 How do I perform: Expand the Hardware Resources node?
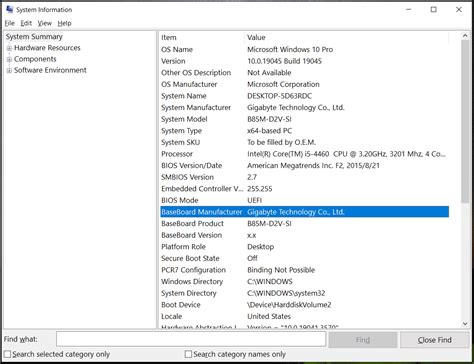point(9,48)
